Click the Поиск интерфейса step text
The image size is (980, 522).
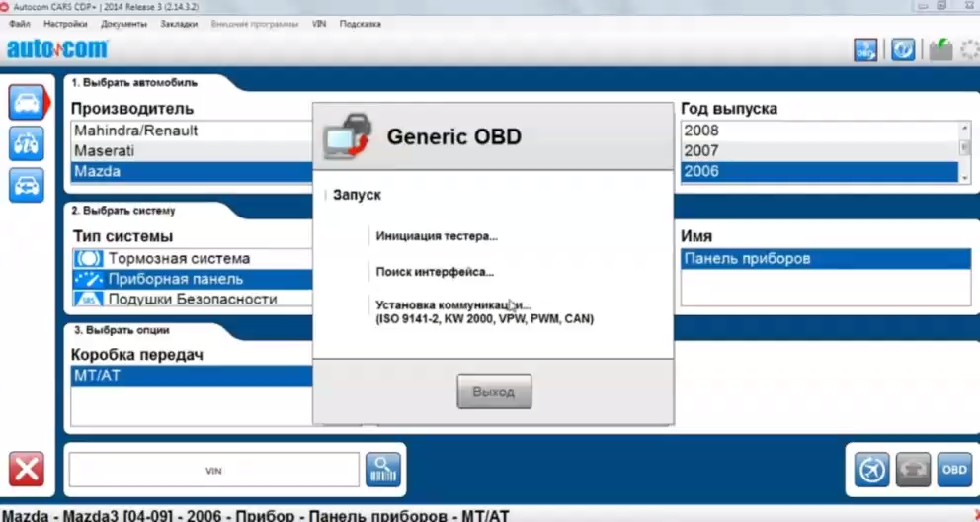pyautogui.click(x=435, y=272)
